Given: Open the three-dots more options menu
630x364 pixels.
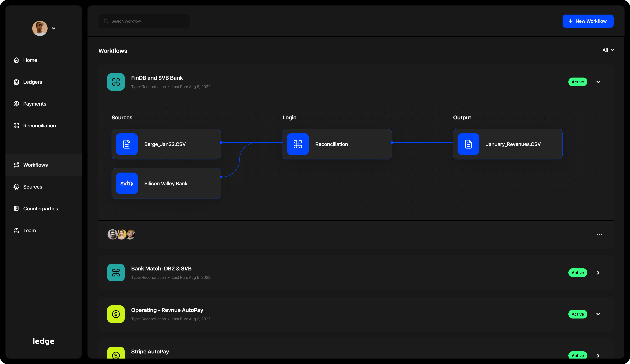Looking at the screenshot, I should click(x=599, y=234).
